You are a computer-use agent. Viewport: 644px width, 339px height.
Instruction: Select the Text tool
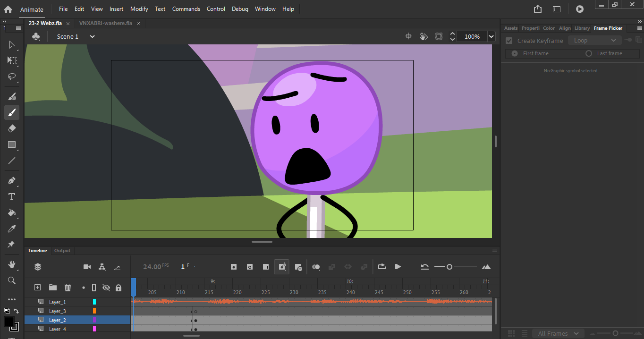[12, 196]
